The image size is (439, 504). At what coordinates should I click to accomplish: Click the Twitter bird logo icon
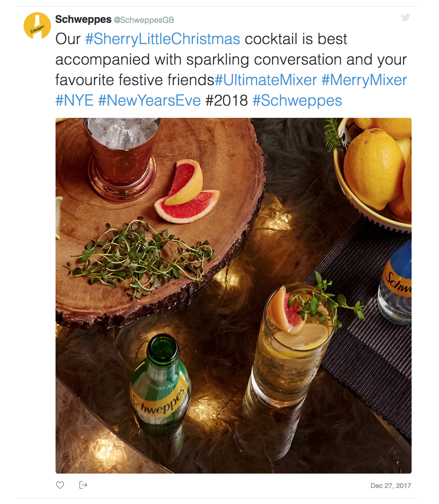406,17
